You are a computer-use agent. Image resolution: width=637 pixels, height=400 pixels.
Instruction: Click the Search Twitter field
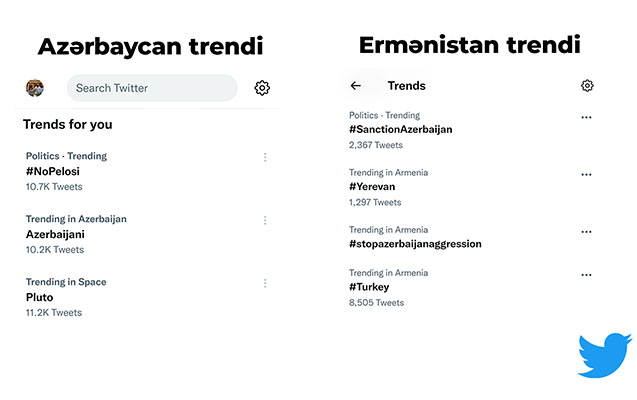point(151,88)
